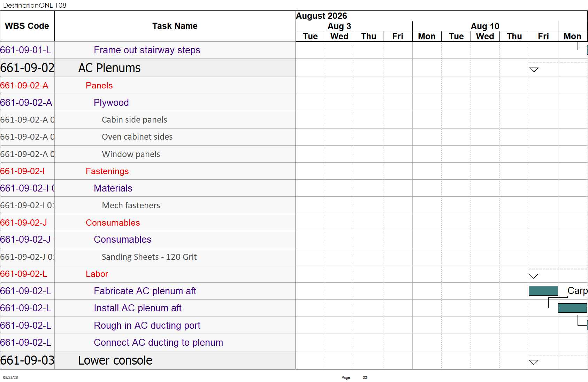588x382 pixels.
Task: Click the page number 33 footer
Action: click(365, 377)
